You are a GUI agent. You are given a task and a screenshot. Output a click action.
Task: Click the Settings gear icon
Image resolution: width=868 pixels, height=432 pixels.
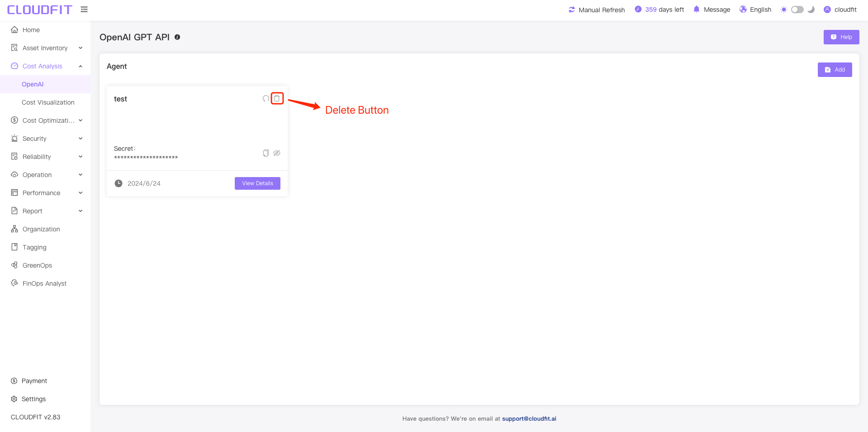pos(14,399)
